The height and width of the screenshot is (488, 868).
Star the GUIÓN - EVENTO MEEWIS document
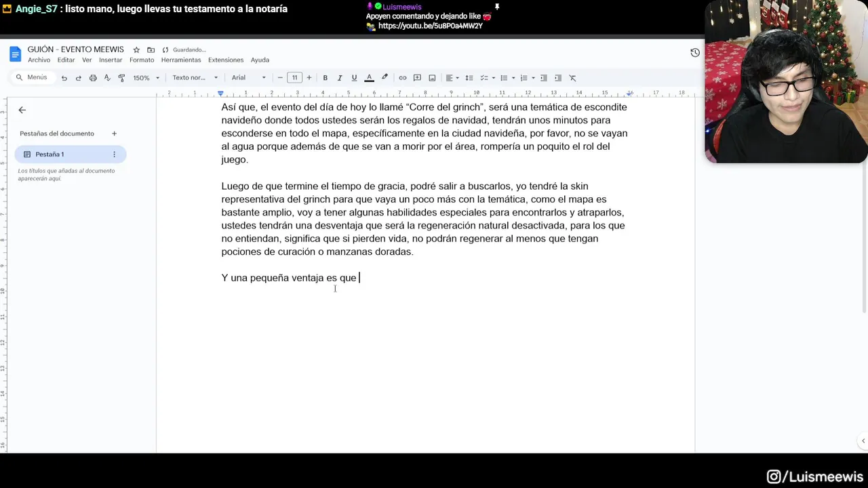point(136,50)
